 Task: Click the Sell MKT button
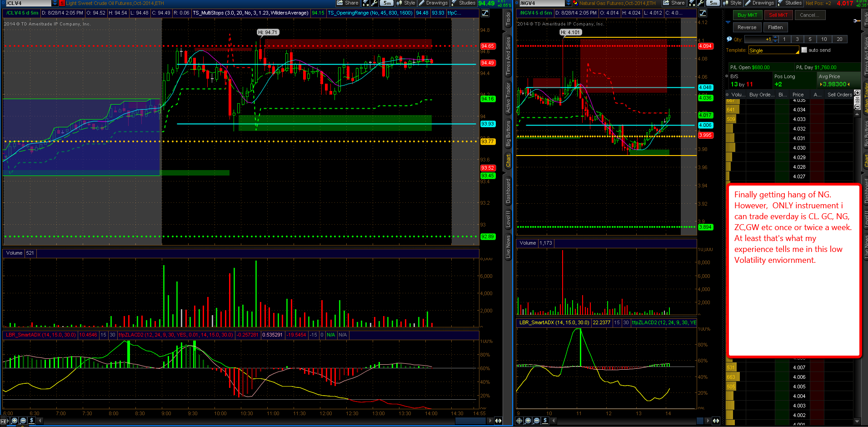(778, 15)
